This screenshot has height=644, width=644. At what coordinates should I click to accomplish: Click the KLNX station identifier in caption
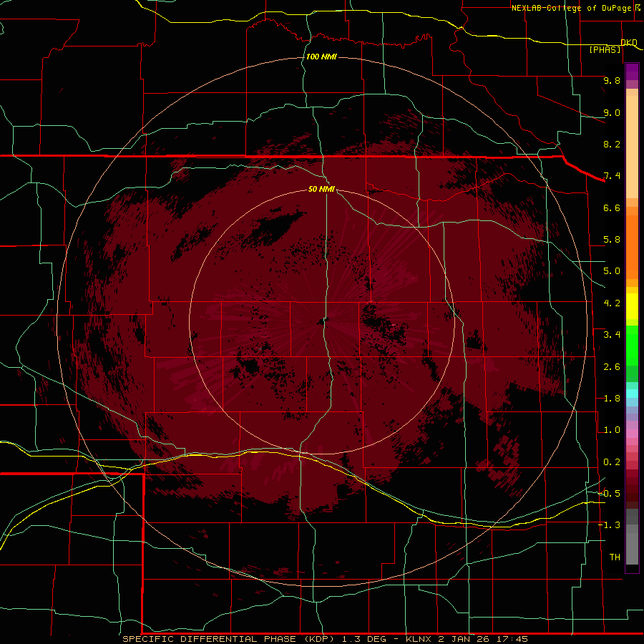pos(419,639)
